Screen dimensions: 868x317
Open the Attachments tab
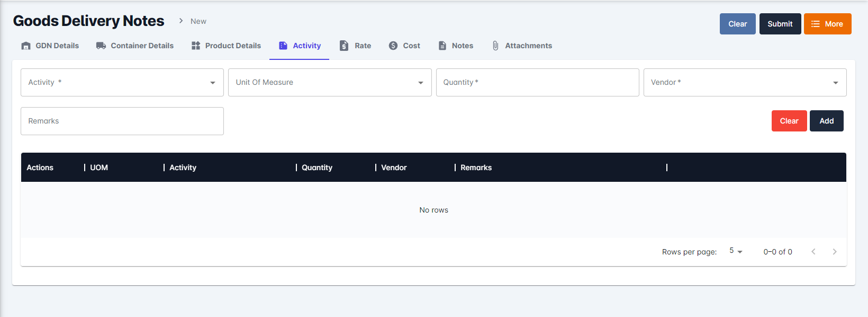(x=528, y=46)
